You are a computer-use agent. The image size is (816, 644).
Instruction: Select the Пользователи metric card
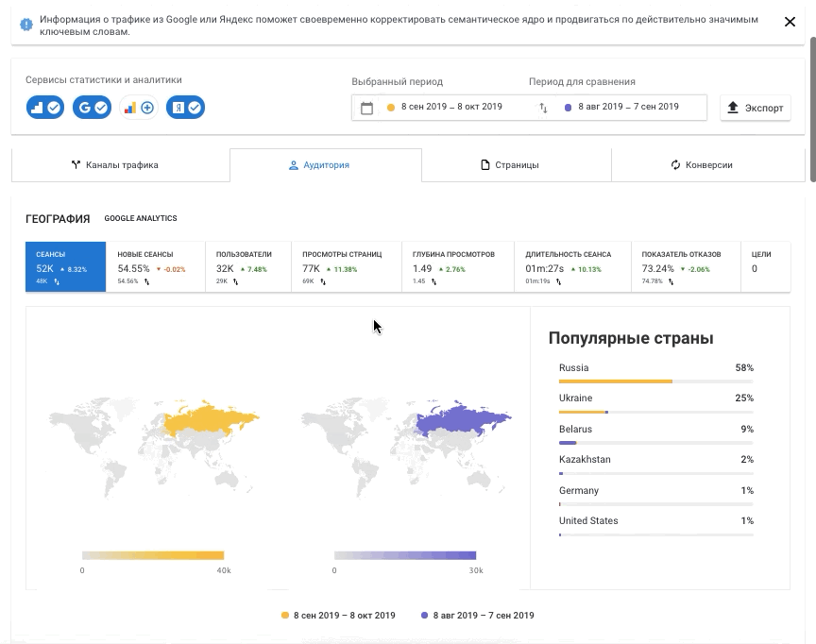248,266
